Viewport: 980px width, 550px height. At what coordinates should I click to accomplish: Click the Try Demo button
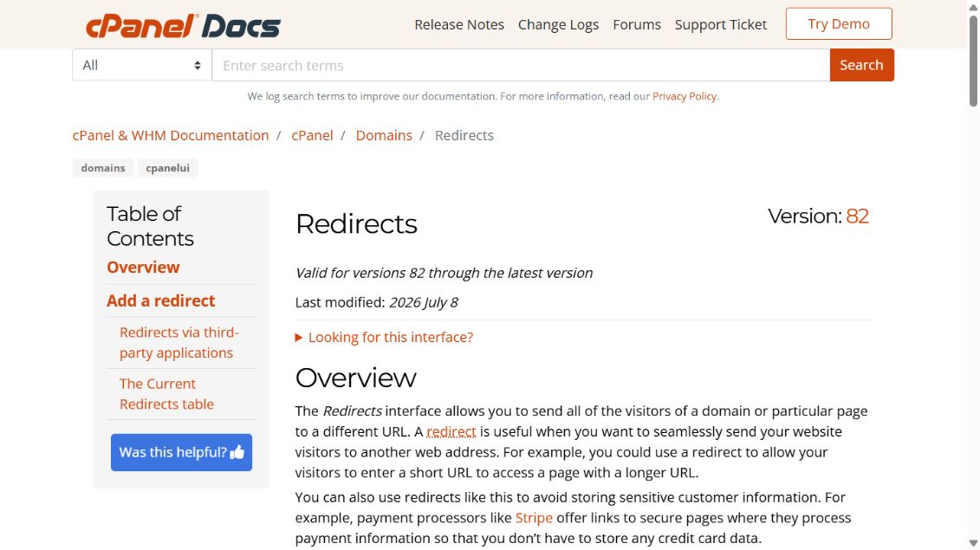(x=839, y=23)
